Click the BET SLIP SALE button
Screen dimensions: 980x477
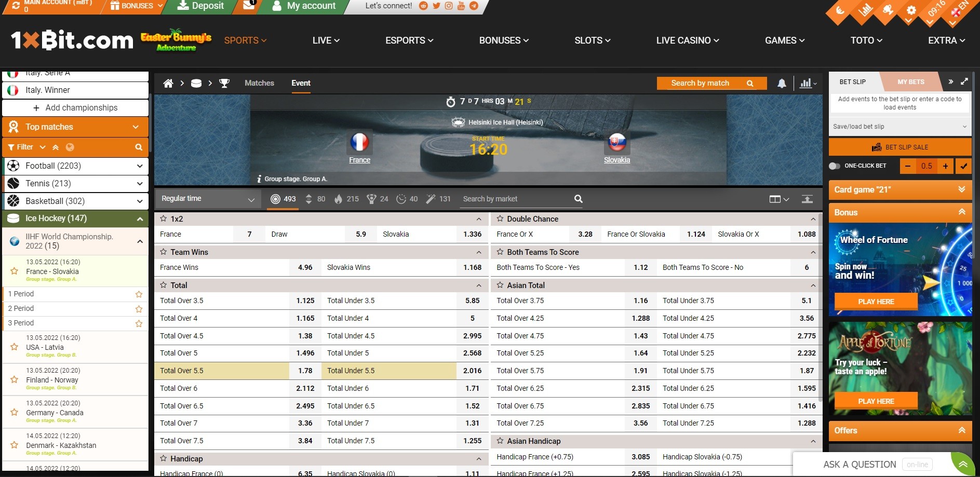tap(900, 147)
